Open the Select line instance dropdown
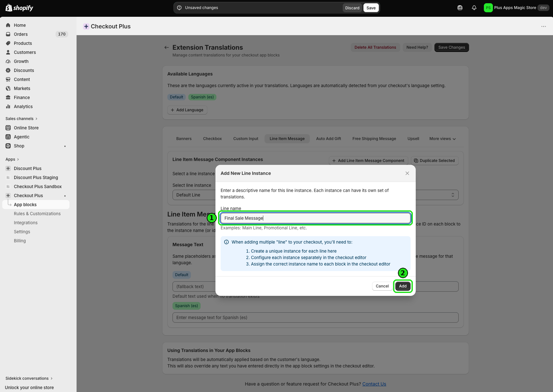553x392 pixels. 315,195
